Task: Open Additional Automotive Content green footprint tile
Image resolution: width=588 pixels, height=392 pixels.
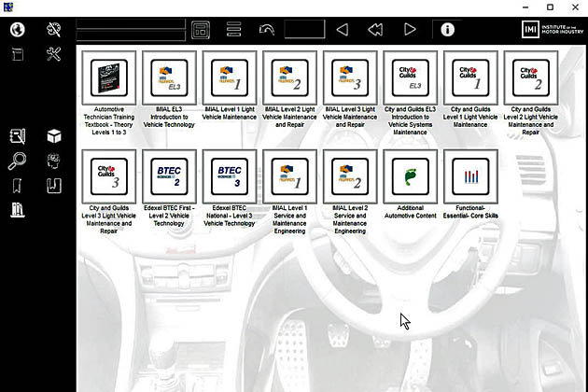Action: [x=411, y=176]
